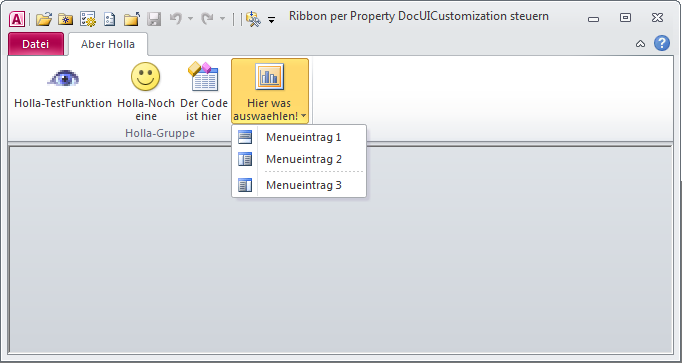This screenshot has width=682, height=363.
Task: Click the Holla-TestFunktion eye button
Action: tap(63, 91)
